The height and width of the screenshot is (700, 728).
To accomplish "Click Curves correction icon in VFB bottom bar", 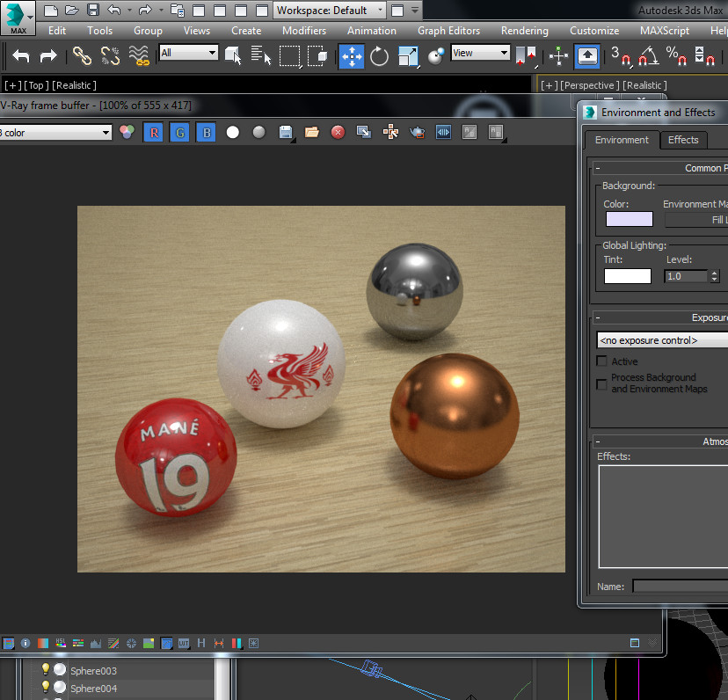I will pyautogui.click(x=113, y=643).
